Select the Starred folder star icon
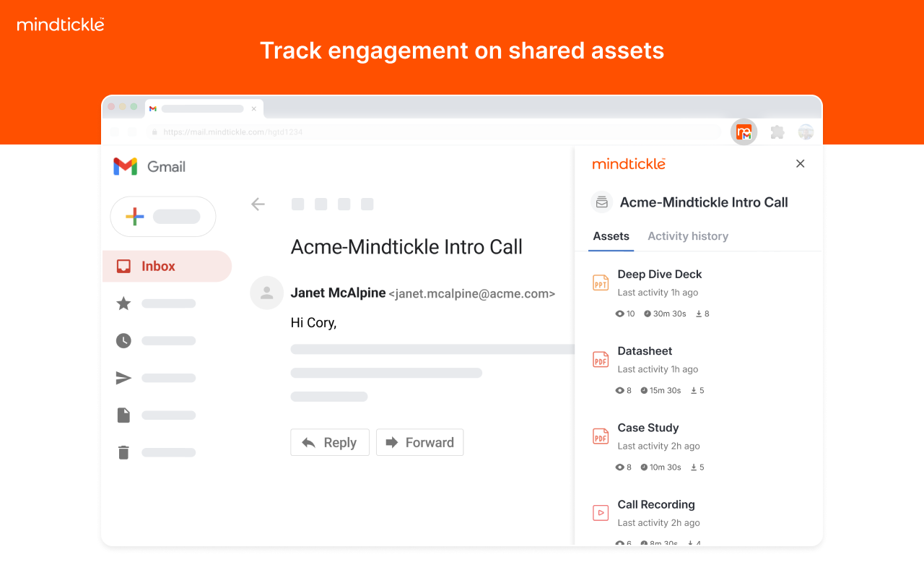 tap(123, 303)
